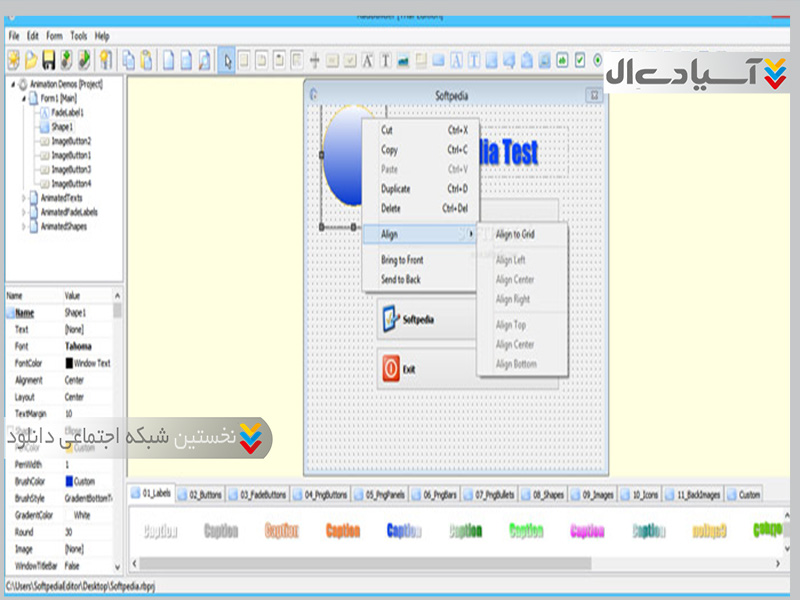Choose 'Align to Grid' from the submenu
The width and height of the screenshot is (800, 600).
tap(516, 234)
